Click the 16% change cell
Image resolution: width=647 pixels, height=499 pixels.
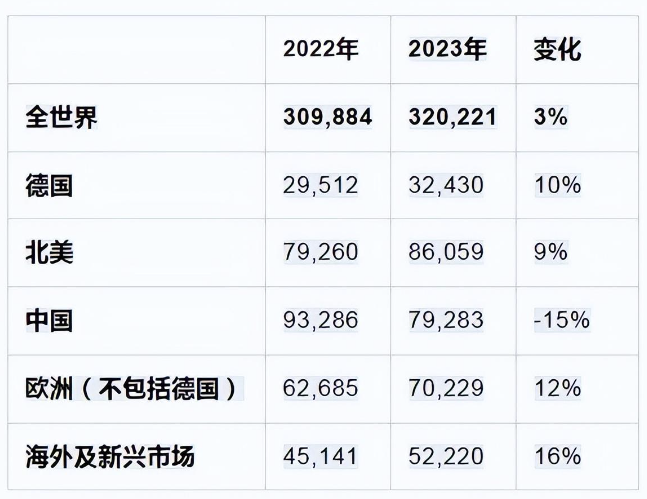coord(557,456)
